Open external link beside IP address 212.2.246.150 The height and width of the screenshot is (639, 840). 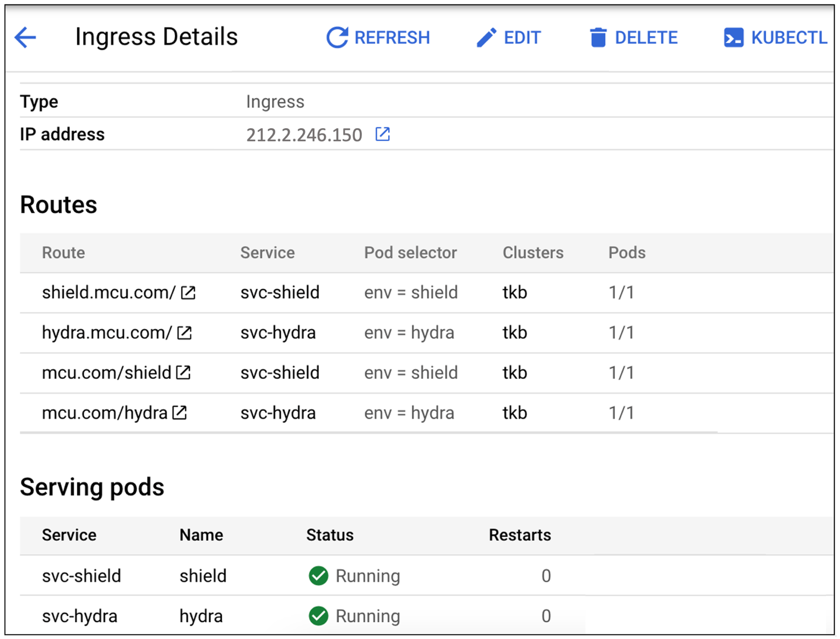(x=382, y=134)
